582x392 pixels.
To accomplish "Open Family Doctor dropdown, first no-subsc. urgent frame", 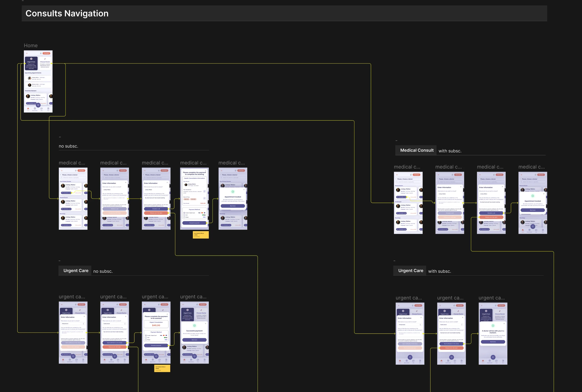I will coord(73,324).
